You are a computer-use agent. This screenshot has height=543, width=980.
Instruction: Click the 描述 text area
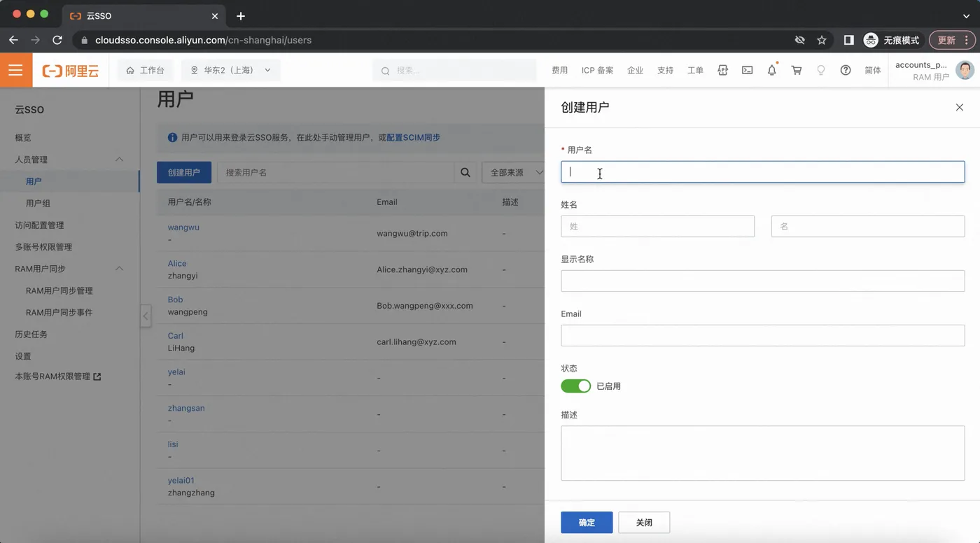point(763,453)
